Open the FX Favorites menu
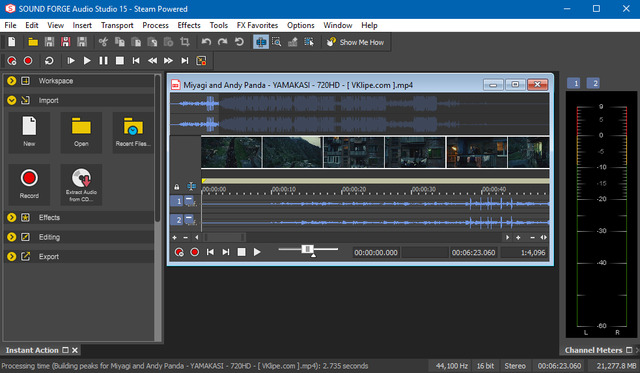Image resolution: width=640 pixels, height=373 pixels. tap(257, 25)
